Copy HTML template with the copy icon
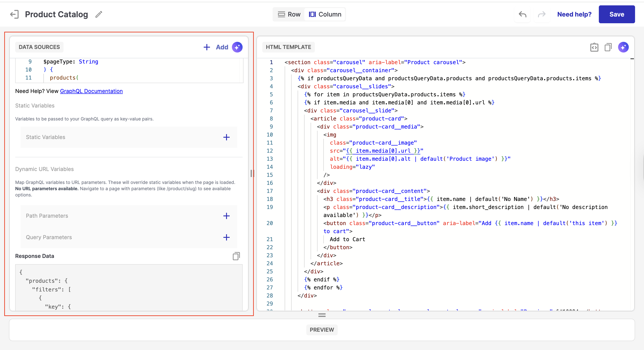The width and height of the screenshot is (644, 350). tap(608, 47)
